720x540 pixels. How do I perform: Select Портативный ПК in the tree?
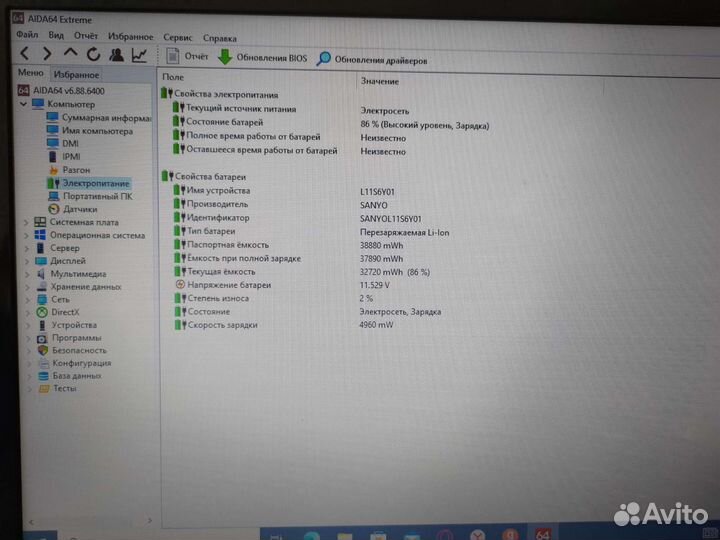[x=90, y=196]
